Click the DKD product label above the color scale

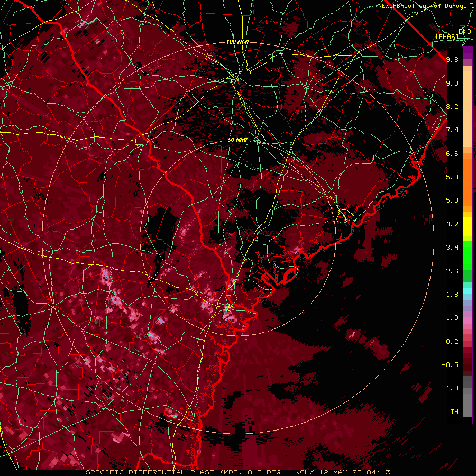tap(465, 32)
